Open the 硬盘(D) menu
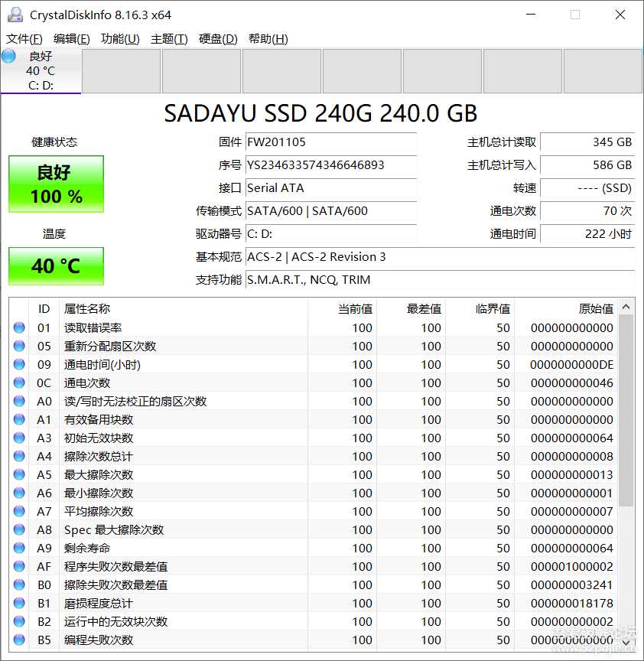Screen dimensions: 644x661 tap(218, 39)
